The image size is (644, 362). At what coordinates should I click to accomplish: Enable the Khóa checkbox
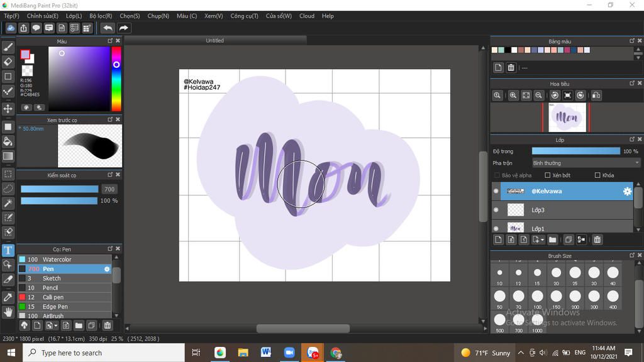pos(597,175)
